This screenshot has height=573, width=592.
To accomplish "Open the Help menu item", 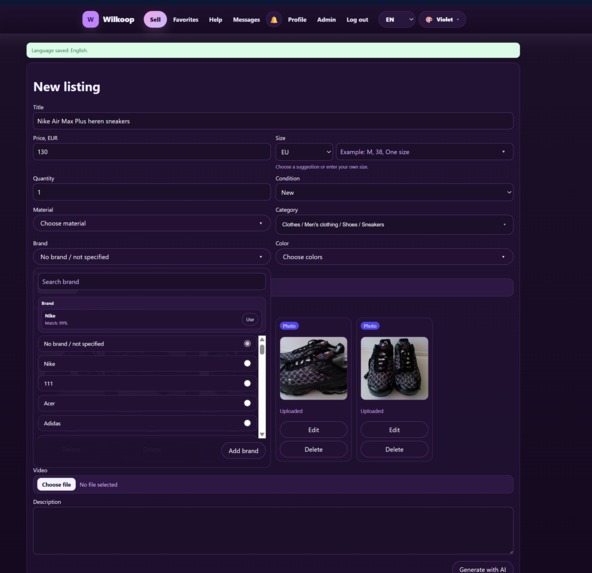I will [216, 20].
